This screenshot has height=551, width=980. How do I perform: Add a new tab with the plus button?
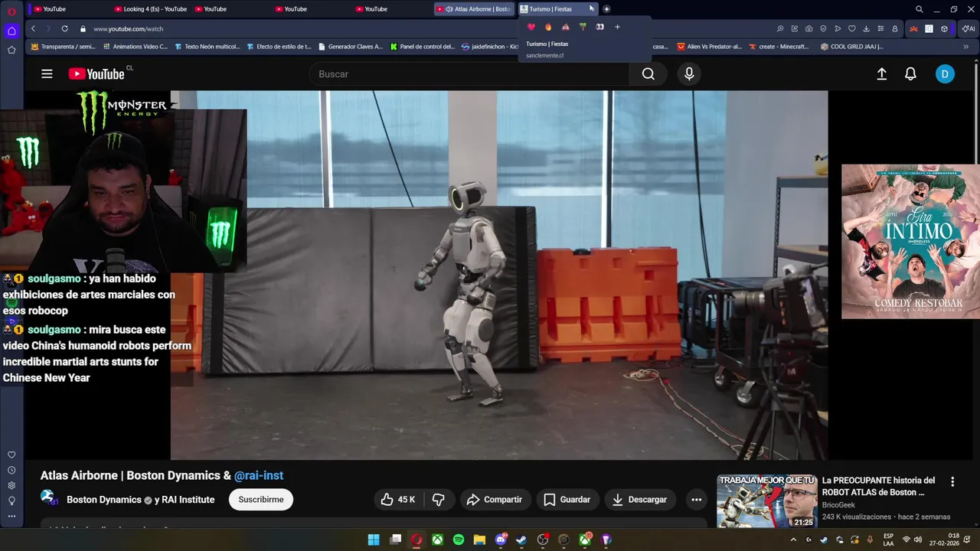point(606,9)
